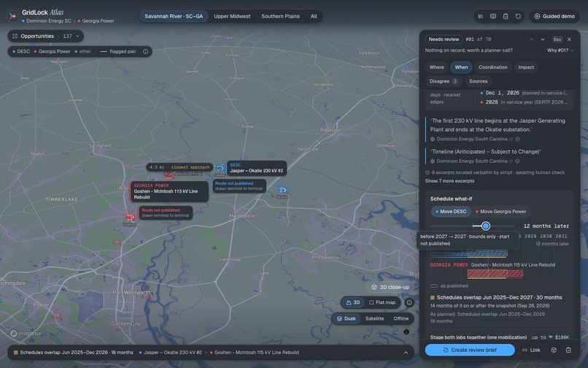588x368 pixels.
Task: Switch to the Sources tab
Action: pos(478,81)
